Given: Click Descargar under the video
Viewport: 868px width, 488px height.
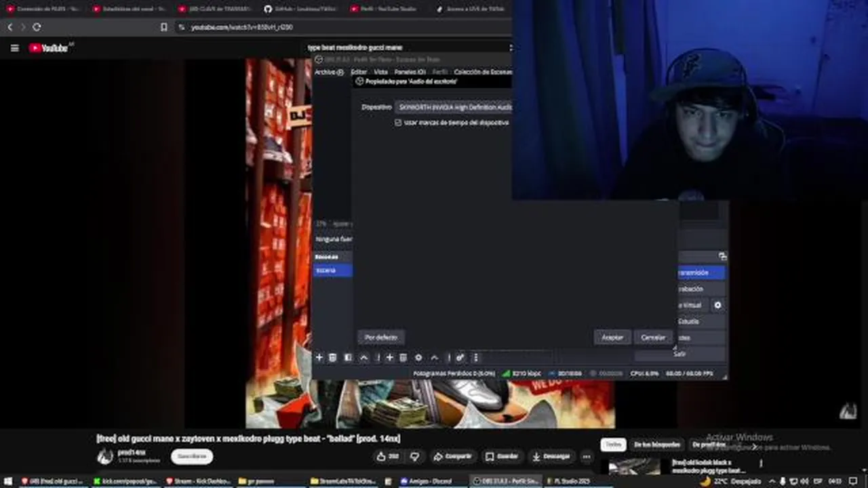Looking at the screenshot, I should (x=551, y=456).
